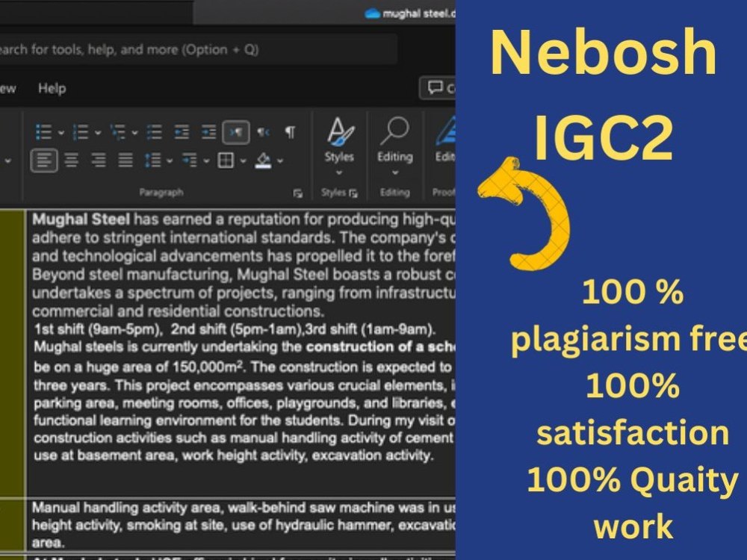Click the line starting "Beyond steel manufacturing"
The image size is (747, 560).
coord(244,274)
